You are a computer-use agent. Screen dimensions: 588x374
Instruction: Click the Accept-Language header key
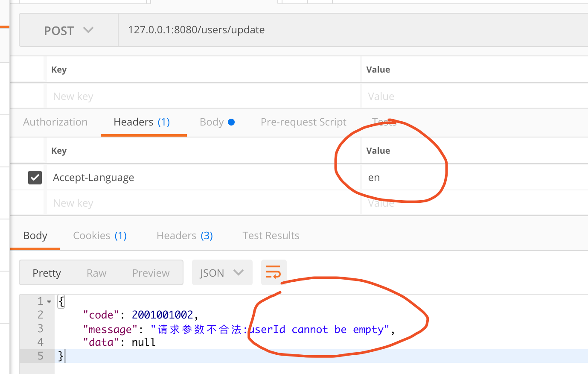93,178
